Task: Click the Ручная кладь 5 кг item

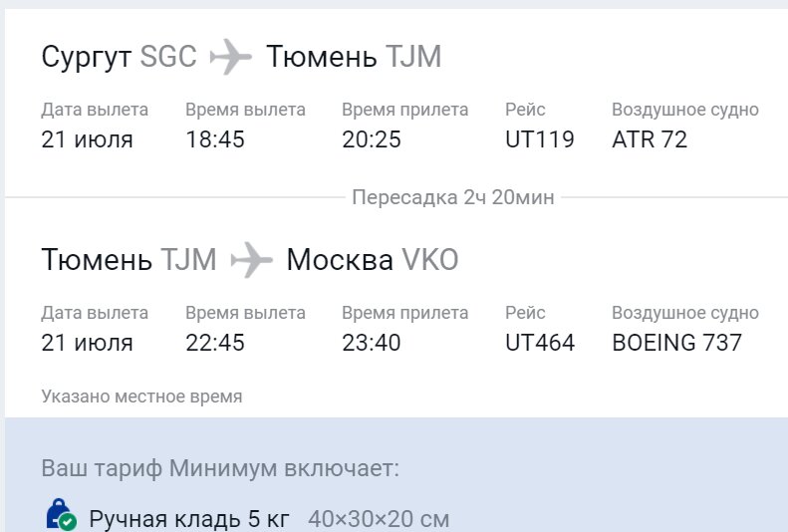Action: 189,519
